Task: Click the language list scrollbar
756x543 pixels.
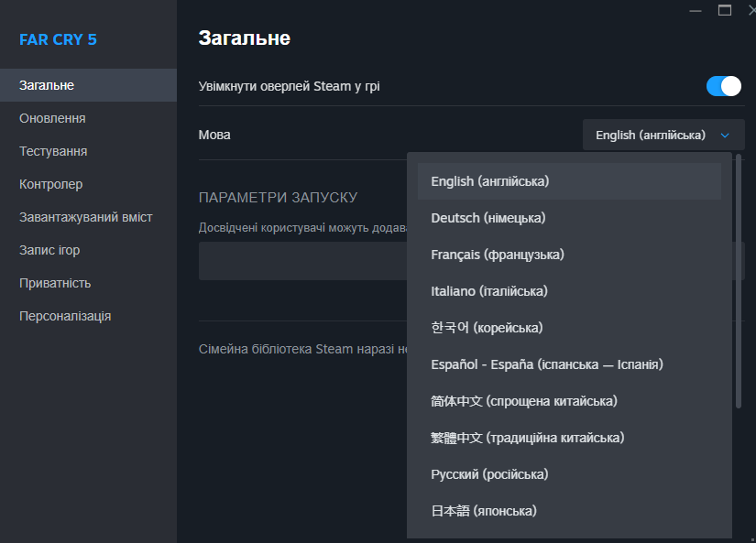Action: (739, 281)
